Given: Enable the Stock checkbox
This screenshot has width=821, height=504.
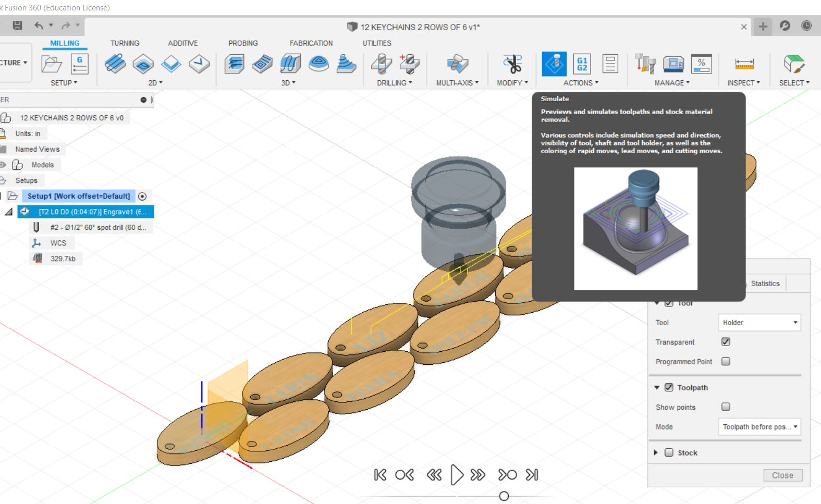Looking at the screenshot, I should (669, 452).
